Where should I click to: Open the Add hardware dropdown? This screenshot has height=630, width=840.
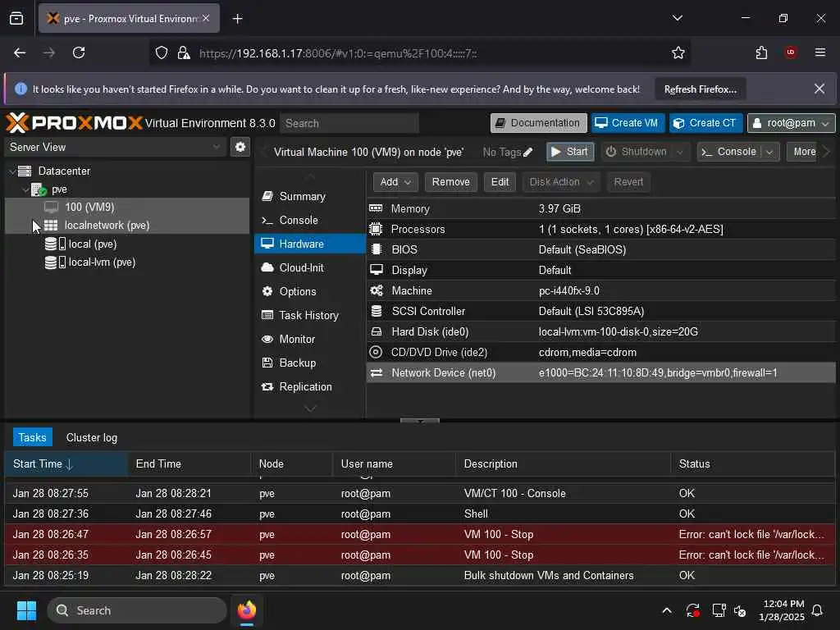click(x=395, y=182)
